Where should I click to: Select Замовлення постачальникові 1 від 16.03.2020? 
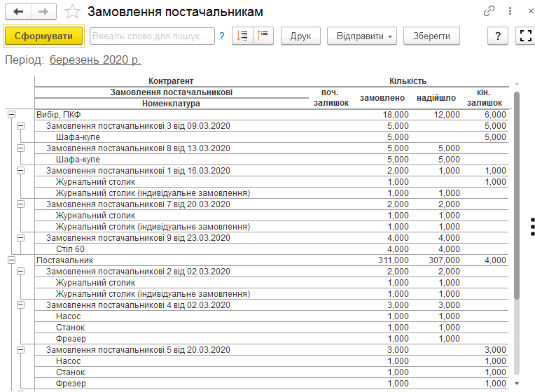(138, 171)
